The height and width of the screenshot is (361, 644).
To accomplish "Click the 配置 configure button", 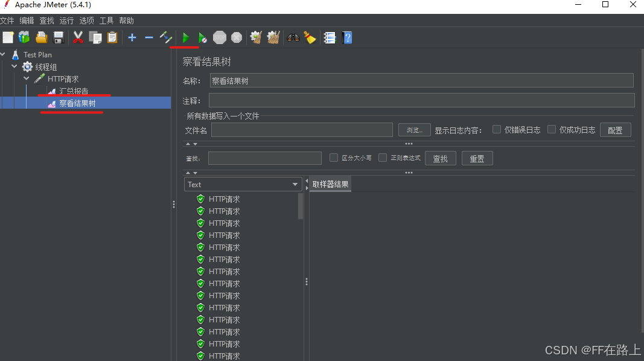I will [615, 130].
